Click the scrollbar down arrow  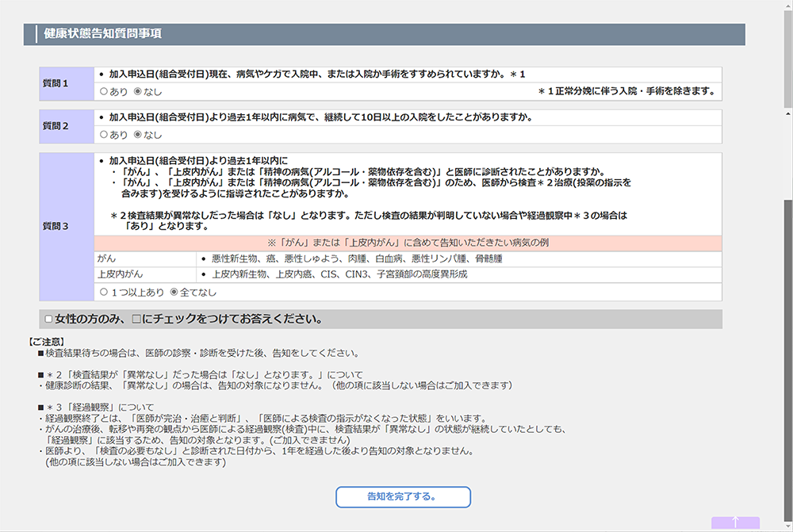[x=786, y=526]
